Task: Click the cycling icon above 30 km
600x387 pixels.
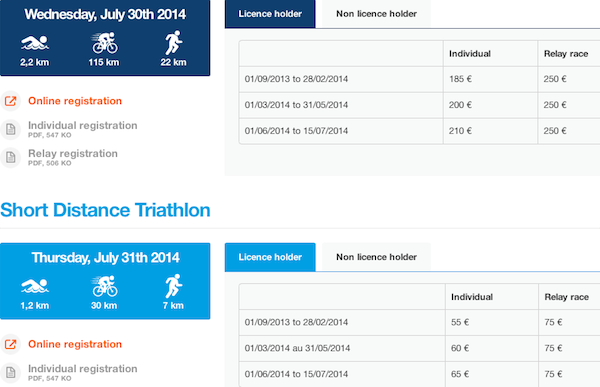Action: tap(104, 286)
